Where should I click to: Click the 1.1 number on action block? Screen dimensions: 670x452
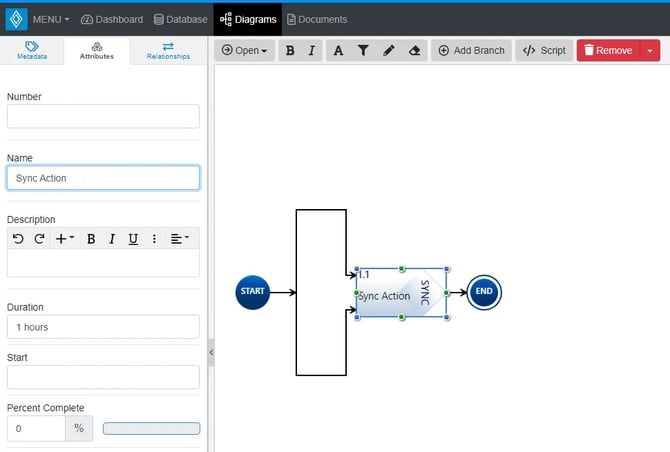364,275
